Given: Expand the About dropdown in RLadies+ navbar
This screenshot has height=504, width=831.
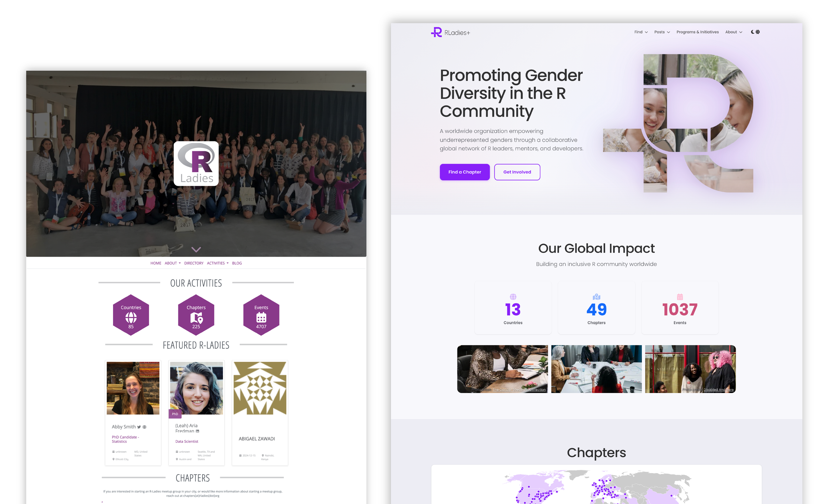Looking at the screenshot, I should (x=734, y=32).
